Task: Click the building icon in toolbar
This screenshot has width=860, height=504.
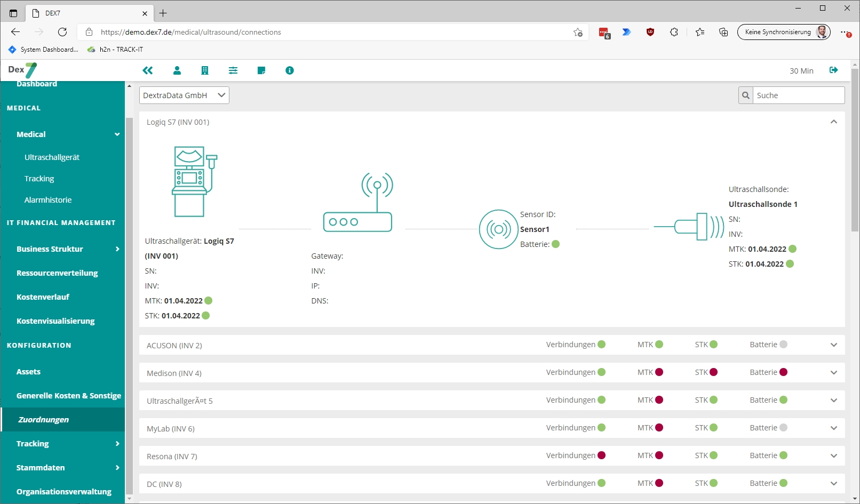Action: pyautogui.click(x=205, y=70)
